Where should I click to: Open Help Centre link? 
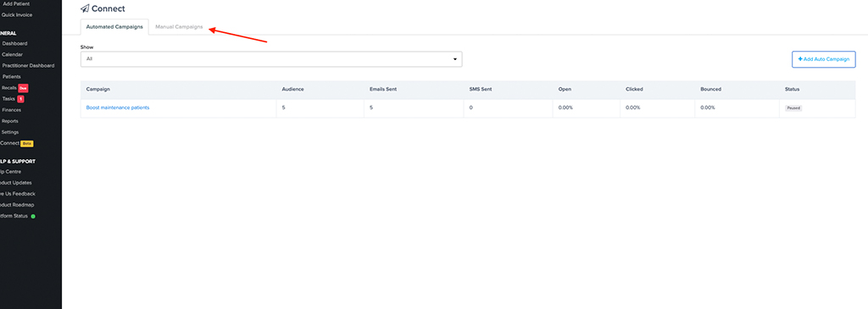10,171
